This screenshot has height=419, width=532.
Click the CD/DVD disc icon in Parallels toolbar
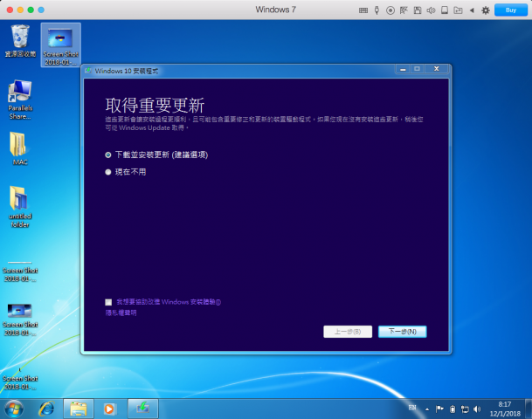[x=390, y=10]
